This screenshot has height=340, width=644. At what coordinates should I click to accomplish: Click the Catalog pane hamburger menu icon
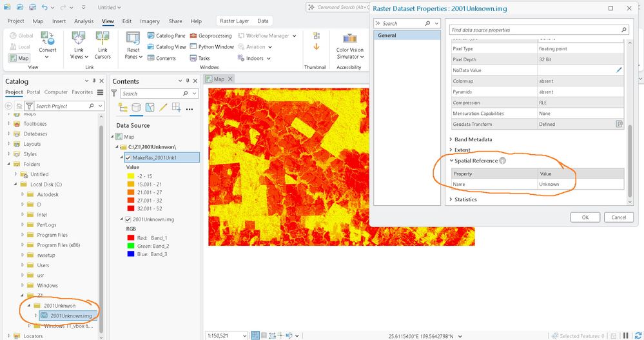[x=100, y=92]
